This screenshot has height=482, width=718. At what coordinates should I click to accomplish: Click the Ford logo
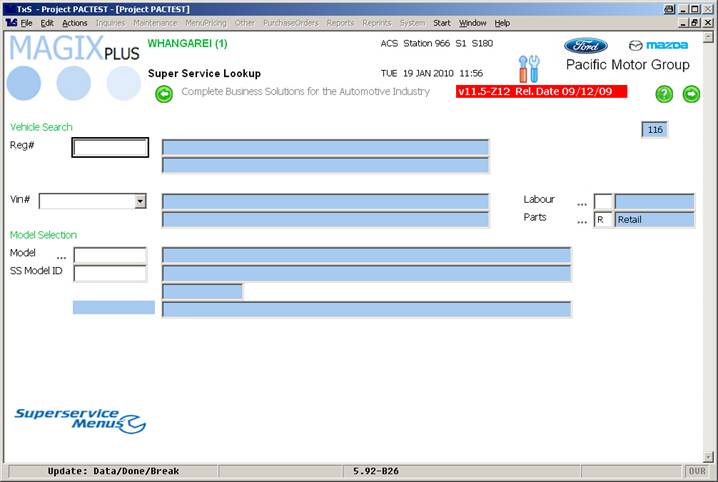click(585, 46)
